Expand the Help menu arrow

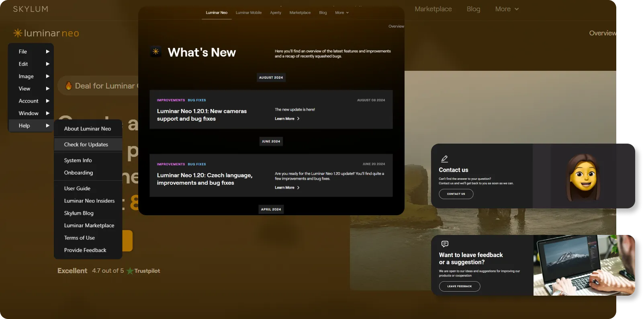(47, 126)
